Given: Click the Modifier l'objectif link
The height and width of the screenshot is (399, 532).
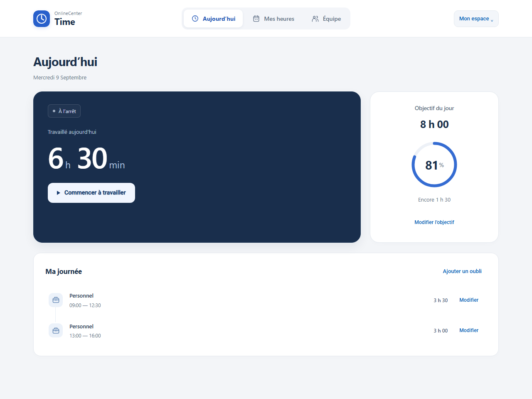Looking at the screenshot, I should point(434,222).
